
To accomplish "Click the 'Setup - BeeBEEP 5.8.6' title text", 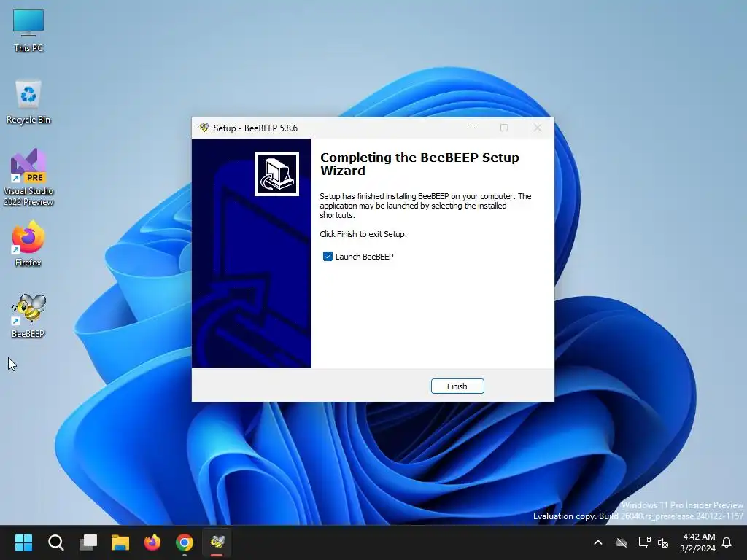I will pyautogui.click(x=255, y=128).
